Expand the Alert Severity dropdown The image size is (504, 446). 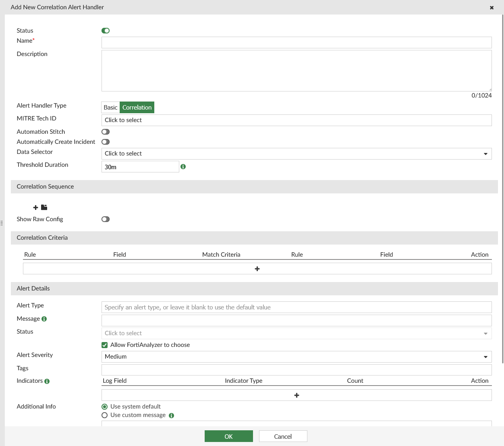pyautogui.click(x=296, y=357)
